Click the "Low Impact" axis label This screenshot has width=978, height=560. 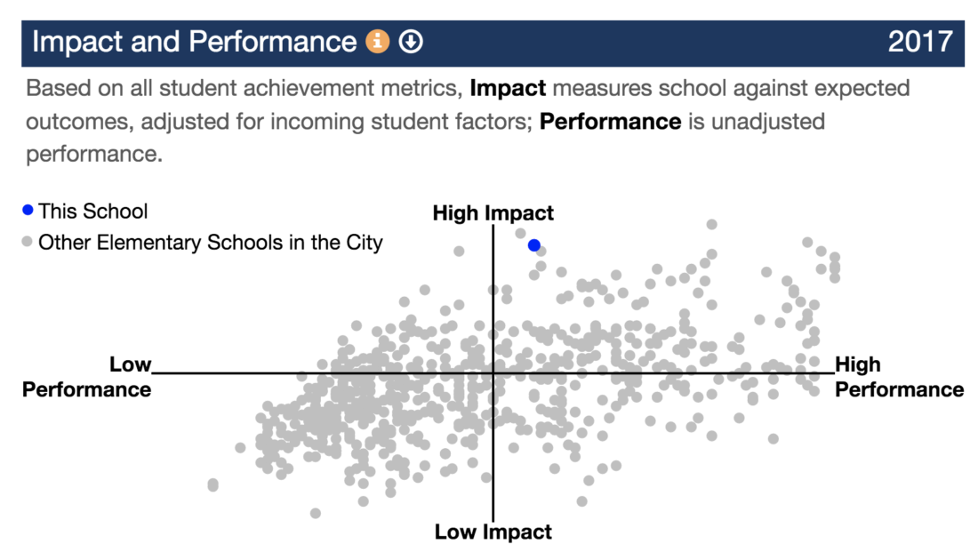coord(493,532)
